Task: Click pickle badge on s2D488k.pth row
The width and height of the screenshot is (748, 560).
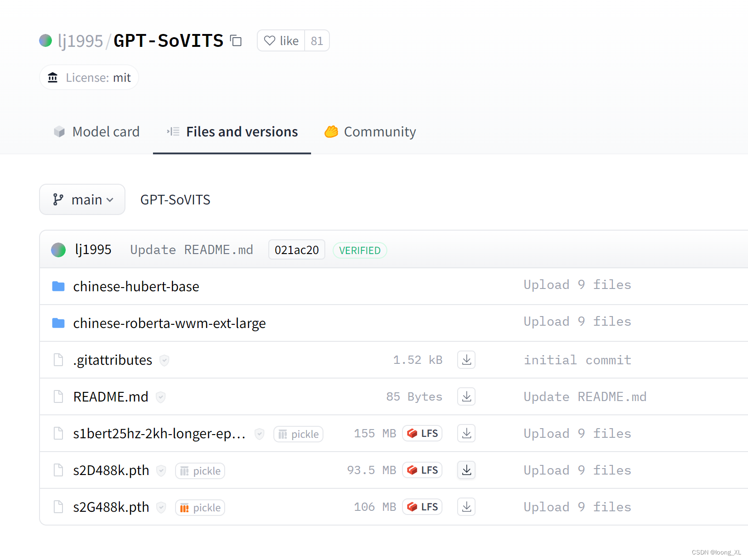Action: (x=200, y=471)
